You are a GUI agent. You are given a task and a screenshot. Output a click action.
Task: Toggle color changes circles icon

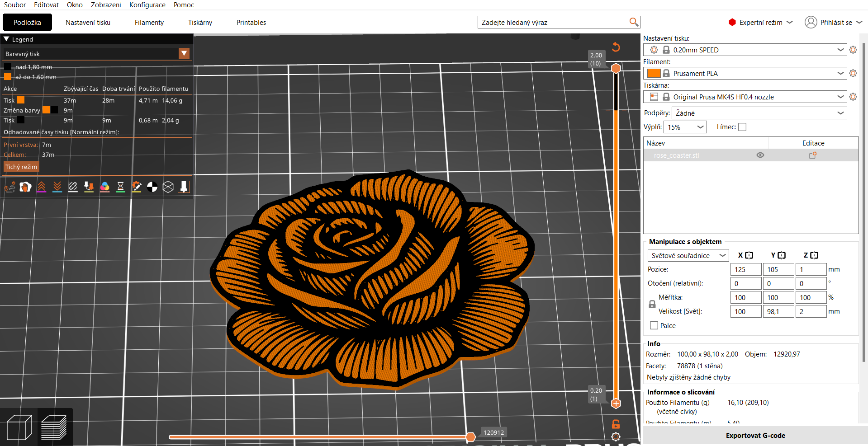point(105,187)
